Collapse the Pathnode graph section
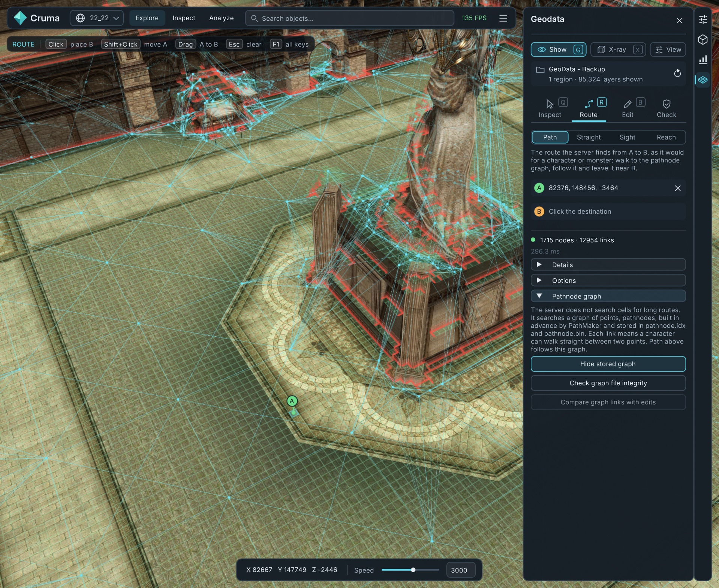This screenshot has height=588, width=719. click(x=608, y=296)
